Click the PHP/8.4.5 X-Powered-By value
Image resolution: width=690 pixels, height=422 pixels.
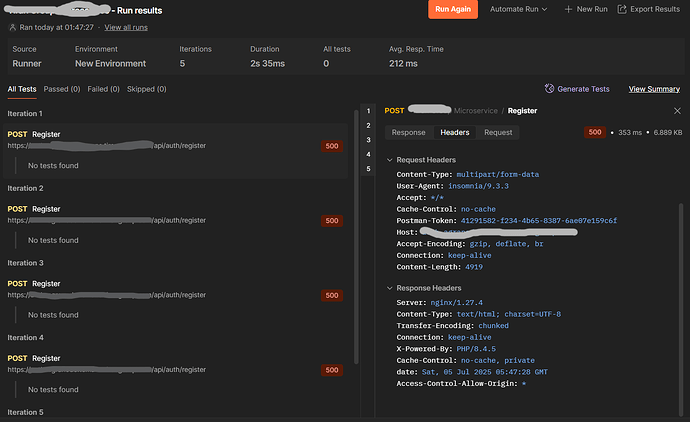[476, 349]
